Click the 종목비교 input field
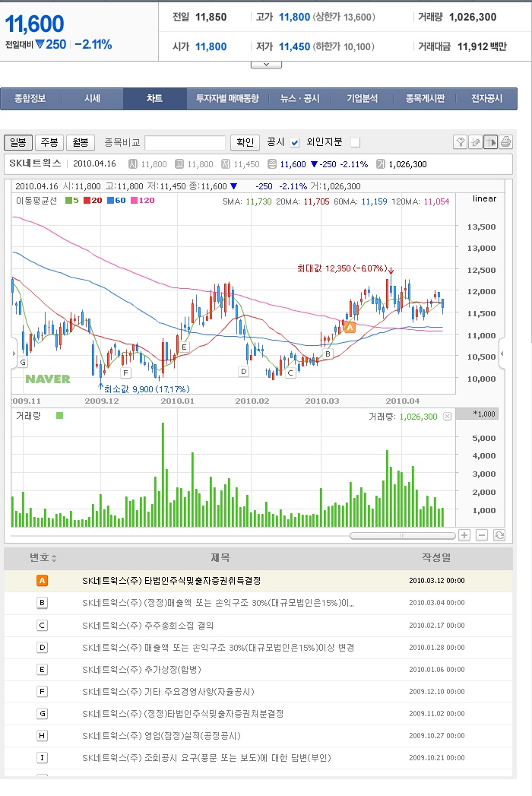Image resolution: width=532 pixels, height=796 pixels. 185,143
